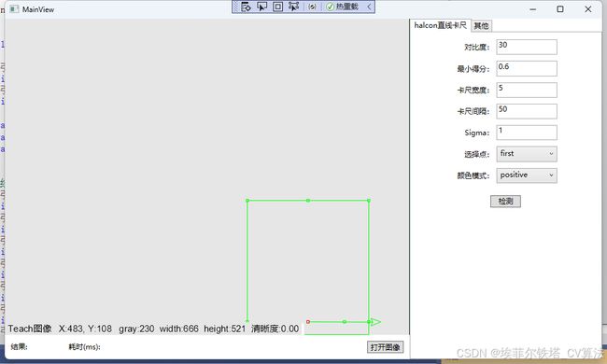Click the 对比度 input field
The height and width of the screenshot is (364, 607).
pos(527,47)
